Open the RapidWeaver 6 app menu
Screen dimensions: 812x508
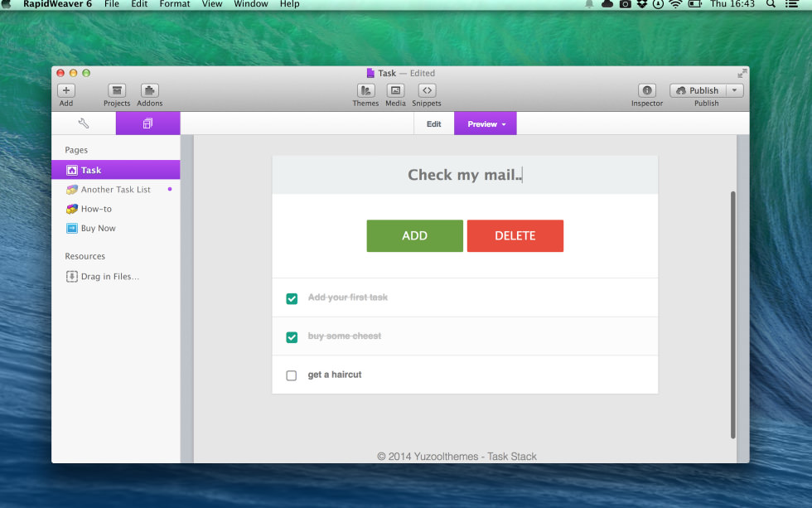pyautogui.click(x=57, y=4)
